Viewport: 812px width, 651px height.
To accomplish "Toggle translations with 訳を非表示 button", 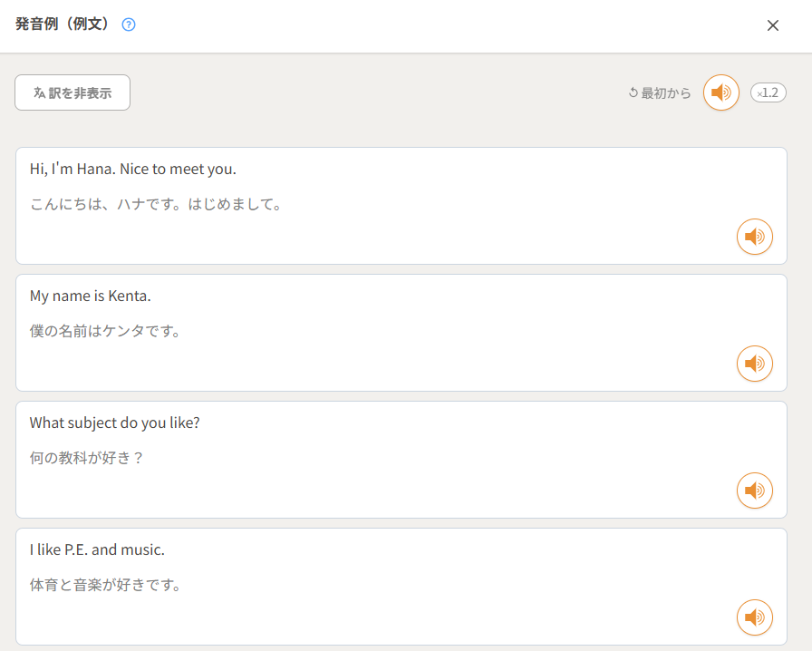I will click(x=72, y=92).
